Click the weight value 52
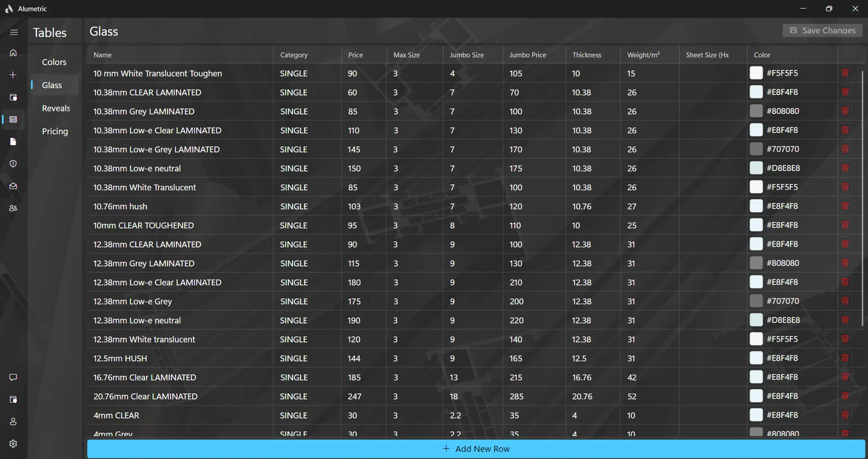The width and height of the screenshot is (868, 459). (x=632, y=396)
